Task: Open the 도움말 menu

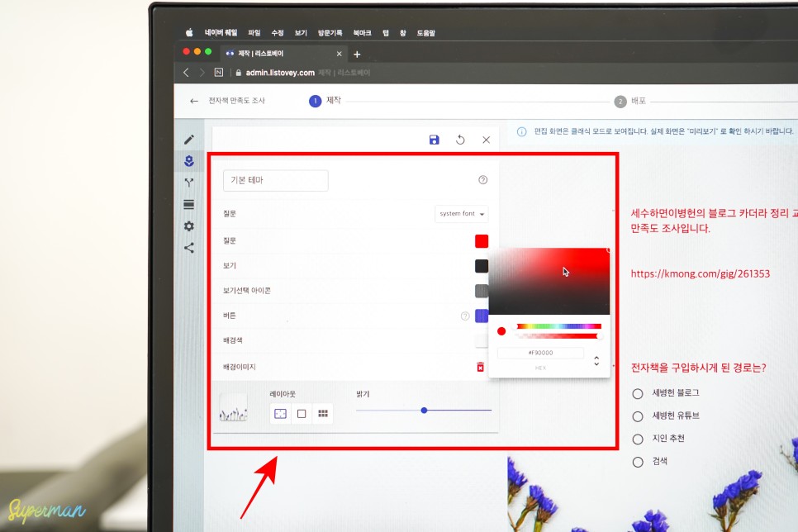Action: tap(426, 32)
